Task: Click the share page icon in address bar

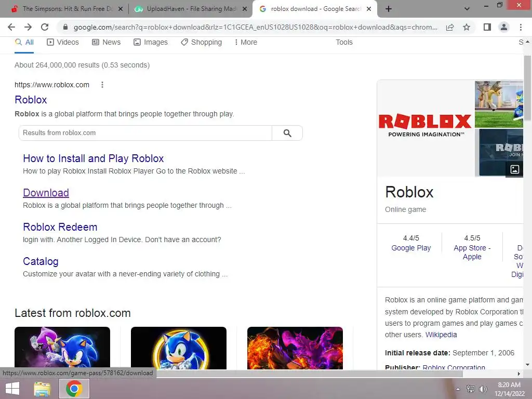Action: (450, 27)
